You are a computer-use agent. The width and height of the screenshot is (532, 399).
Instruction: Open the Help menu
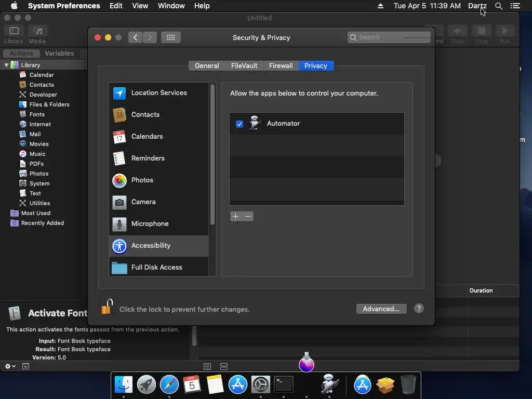pos(202,6)
